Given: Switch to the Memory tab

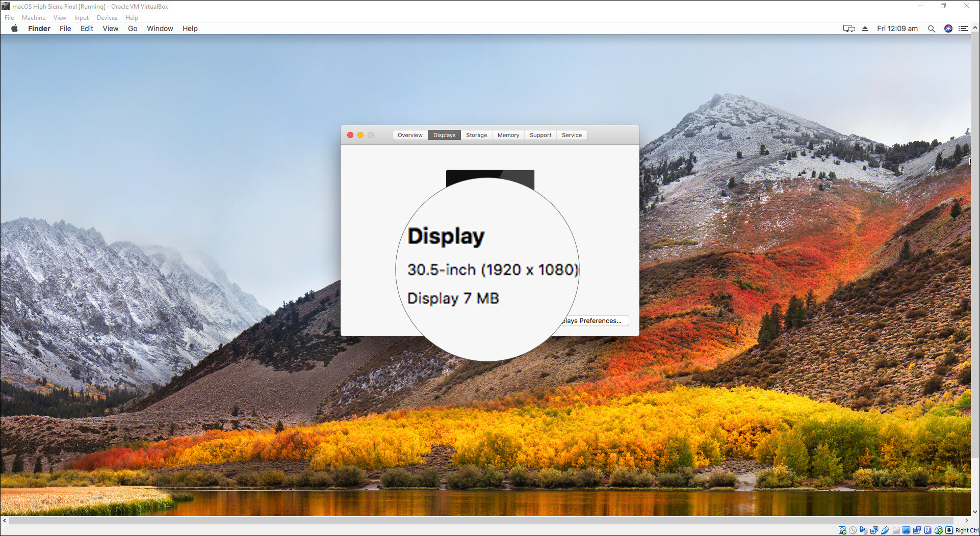Looking at the screenshot, I should coord(508,135).
